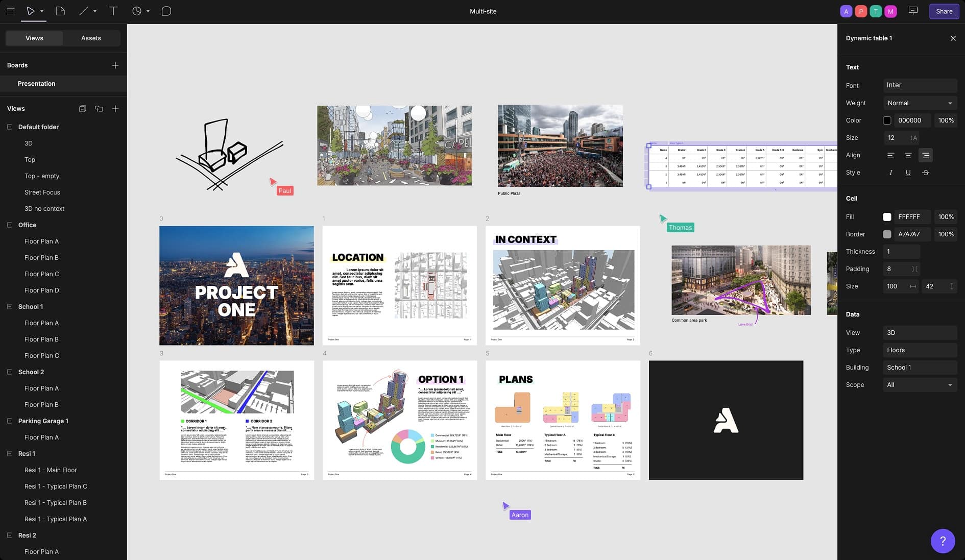Switch to the Views tab
The width and height of the screenshot is (965, 560).
coord(34,38)
